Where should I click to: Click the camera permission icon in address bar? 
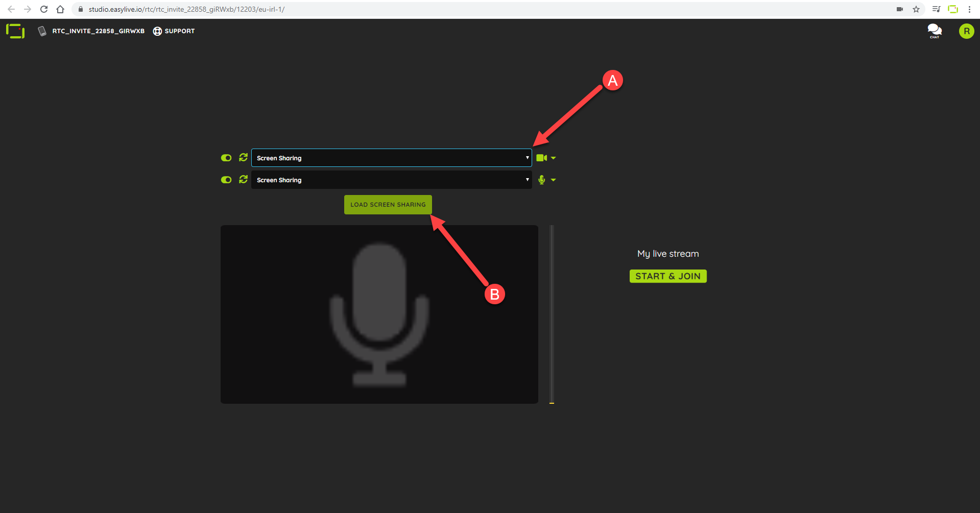pos(900,9)
